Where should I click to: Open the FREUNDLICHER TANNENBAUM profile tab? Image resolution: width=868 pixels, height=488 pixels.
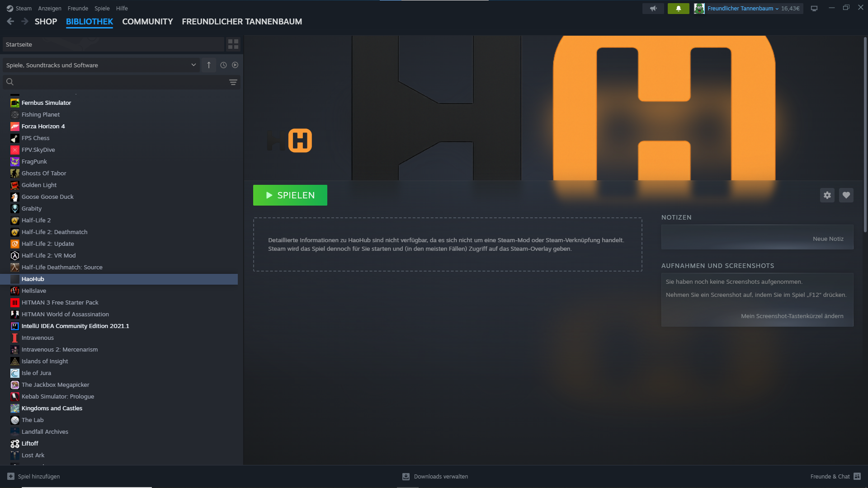[242, 21]
